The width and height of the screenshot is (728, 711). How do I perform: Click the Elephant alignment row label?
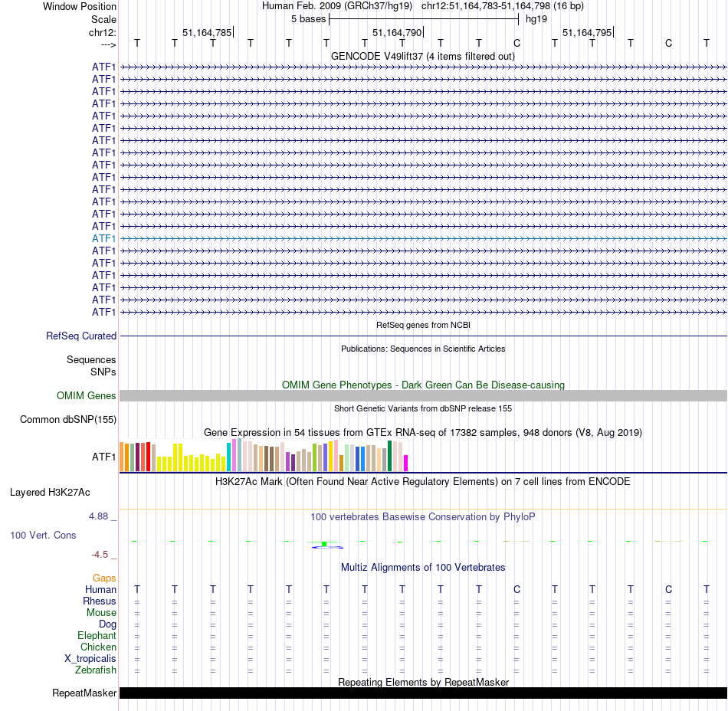(97, 636)
